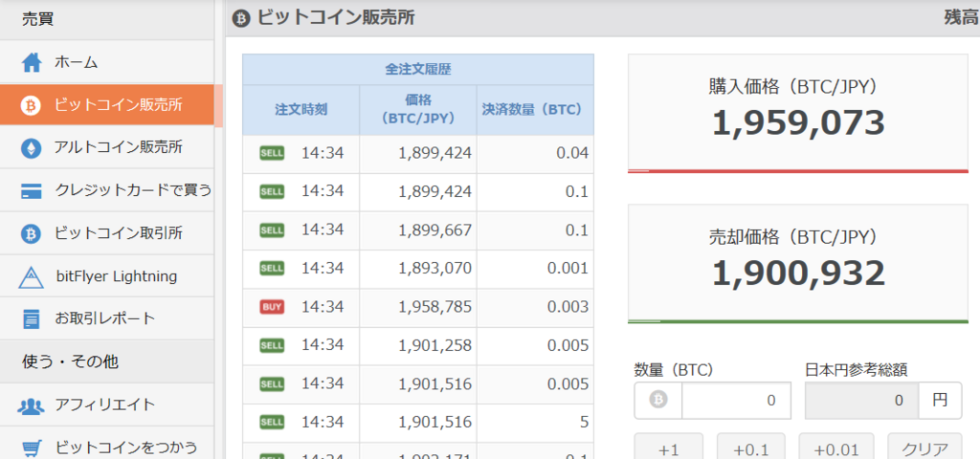
Task: Click the SELL badge at price 1,901,258
Action: coord(272,345)
